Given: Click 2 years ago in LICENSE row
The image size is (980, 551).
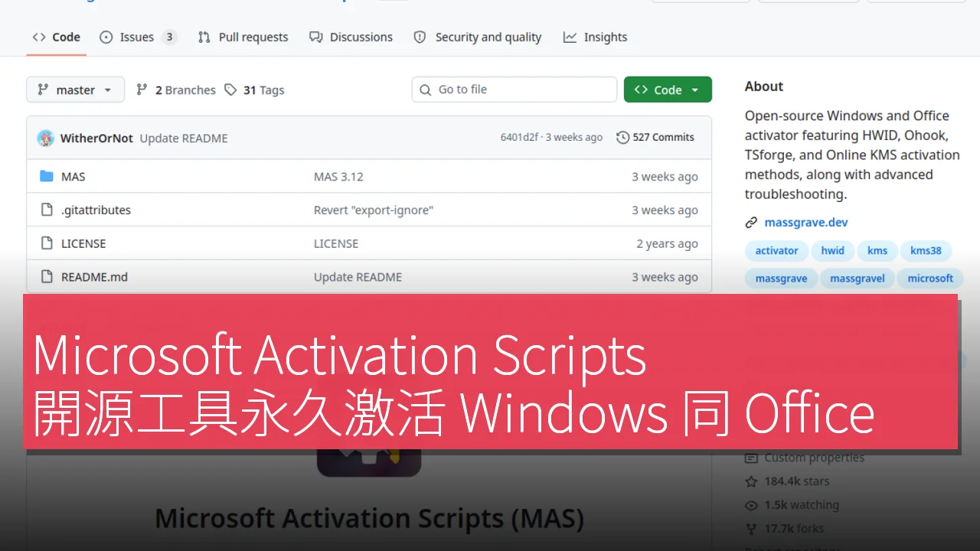Looking at the screenshot, I should [x=667, y=243].
